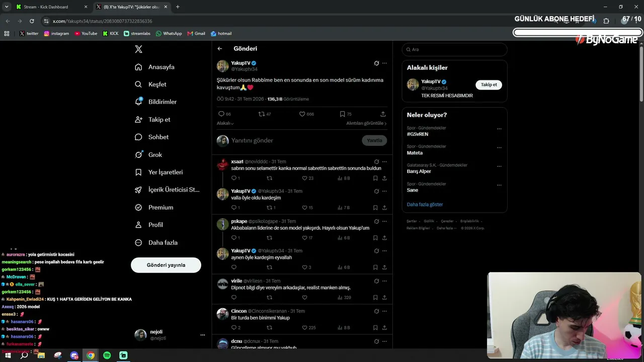
Task: Open the Alıntıları görüntüle link
Action: (x=366, y=123)
